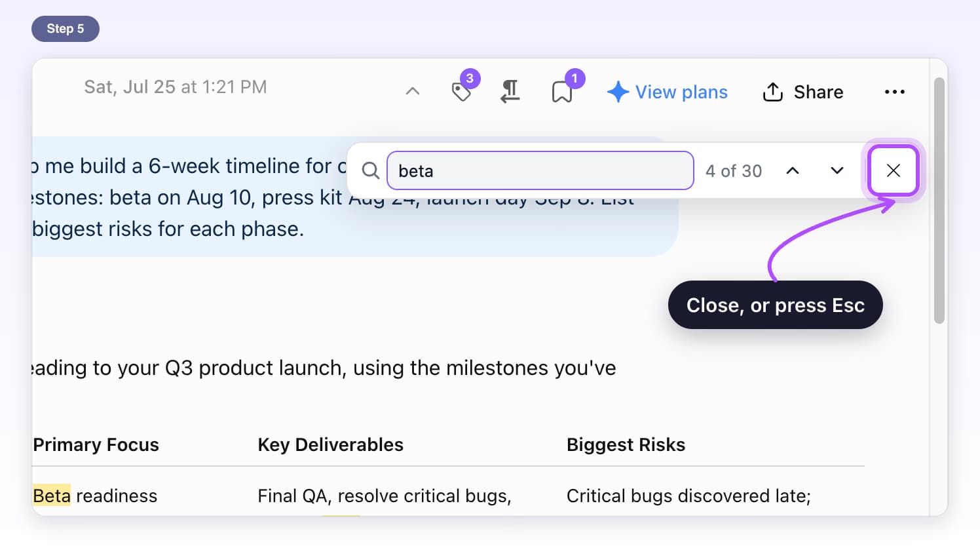This screenshot has height=548, width=980.
Task: Open the tags icon with badge 3
Action: [x=462, y=91]
